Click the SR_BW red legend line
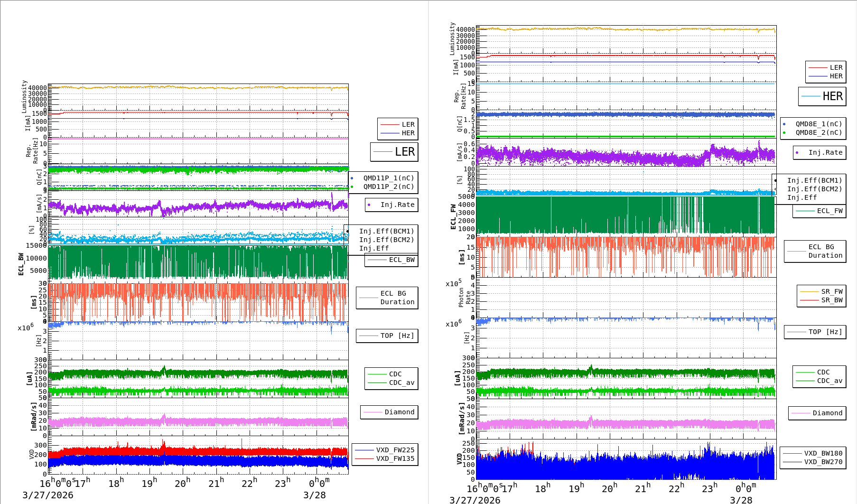The width and height of the screenshot is (857, 504). click(x=809, y=300)
